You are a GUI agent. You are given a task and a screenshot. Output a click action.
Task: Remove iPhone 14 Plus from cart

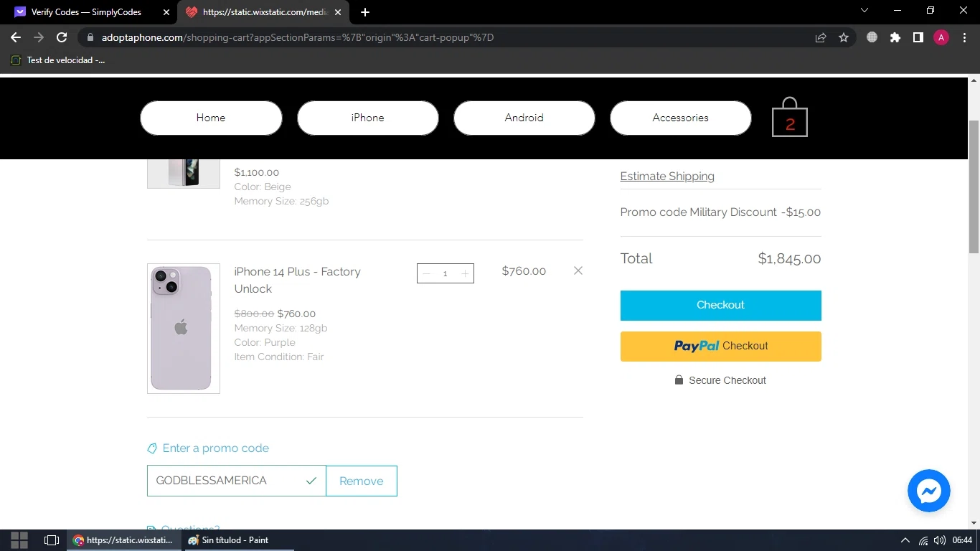click(578, 270)
